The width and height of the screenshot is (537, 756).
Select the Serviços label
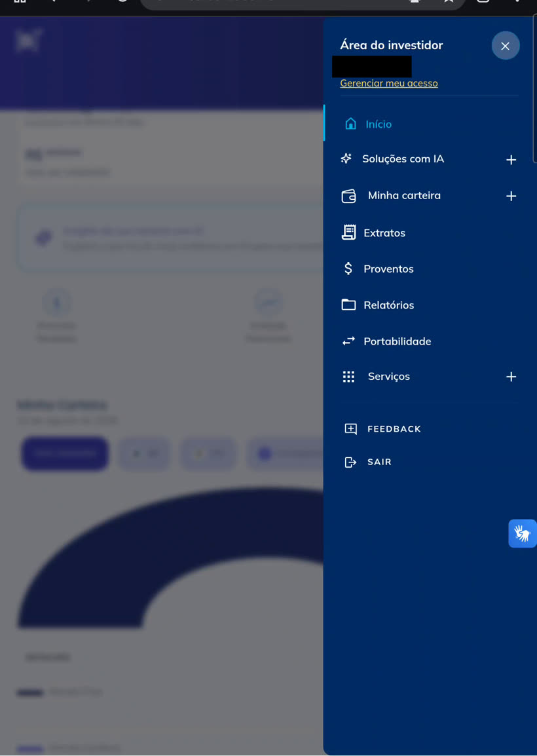click(388, 377)
